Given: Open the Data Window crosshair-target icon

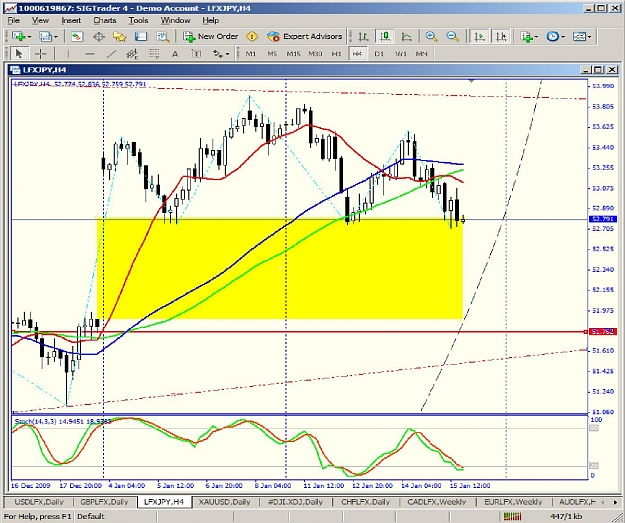Looking at the screenshot, I should coord(98,37).
